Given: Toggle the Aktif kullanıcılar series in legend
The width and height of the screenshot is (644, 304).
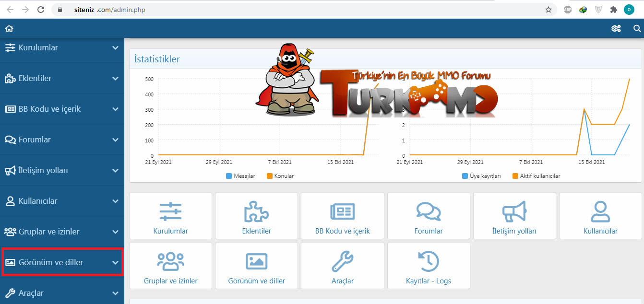Looking at the screenshot, I should pos(537,176).
